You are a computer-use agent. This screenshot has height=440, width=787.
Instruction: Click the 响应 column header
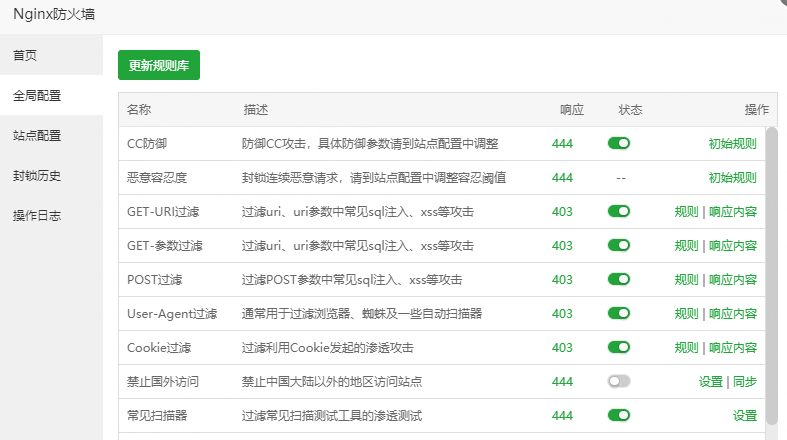572,110
